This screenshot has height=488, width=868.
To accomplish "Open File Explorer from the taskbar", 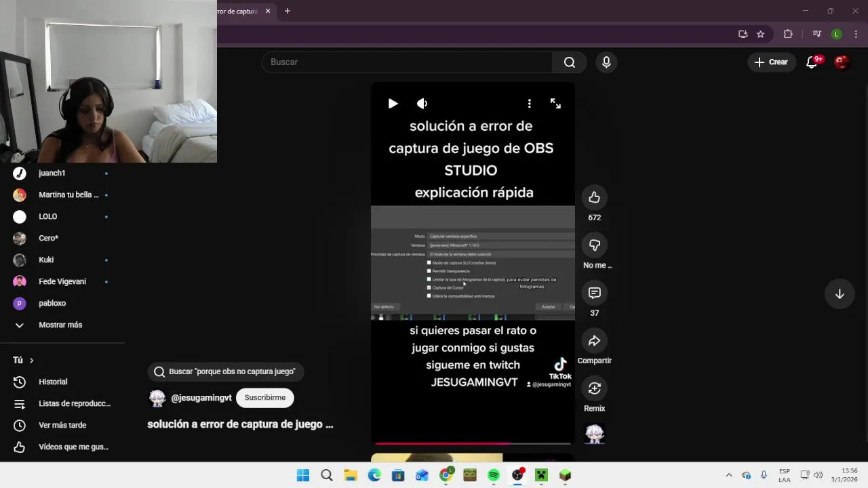I will [x=351, y=475].
